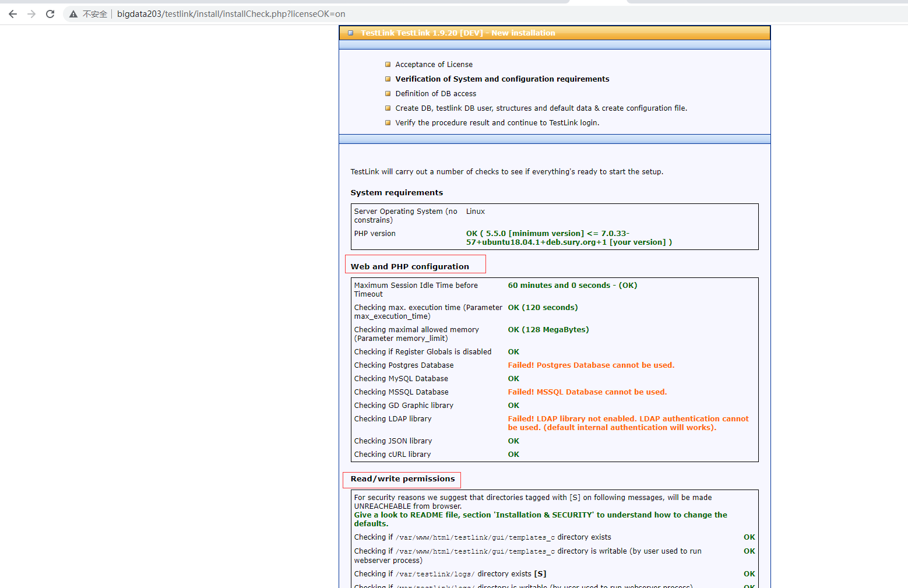Screen dimensions: 908x588
Task: Click the not-secure warning triangle icon
Action: (x=73, y=14)
